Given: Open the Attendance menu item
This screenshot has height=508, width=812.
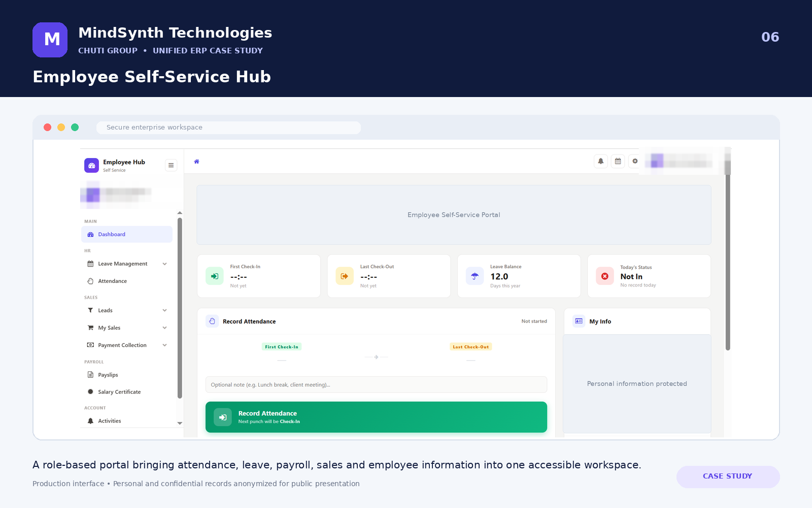Looking at the screenshot, I should (x=127, y=281).
